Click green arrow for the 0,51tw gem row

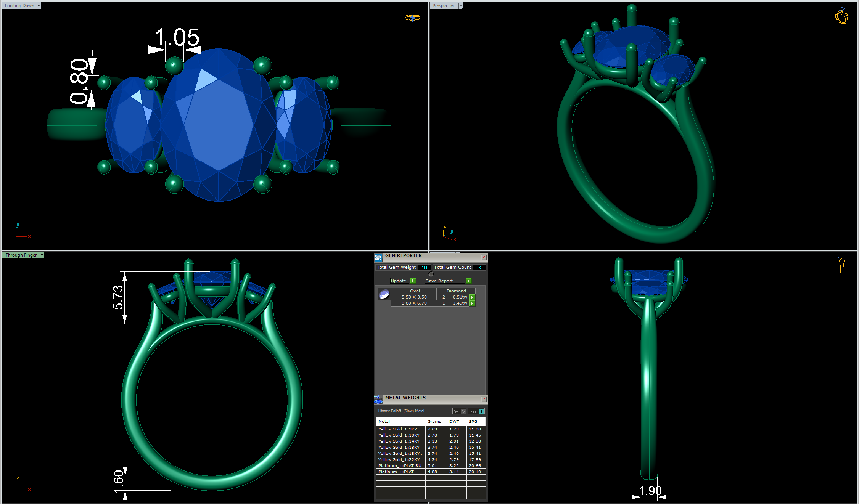tap(472, 297)
